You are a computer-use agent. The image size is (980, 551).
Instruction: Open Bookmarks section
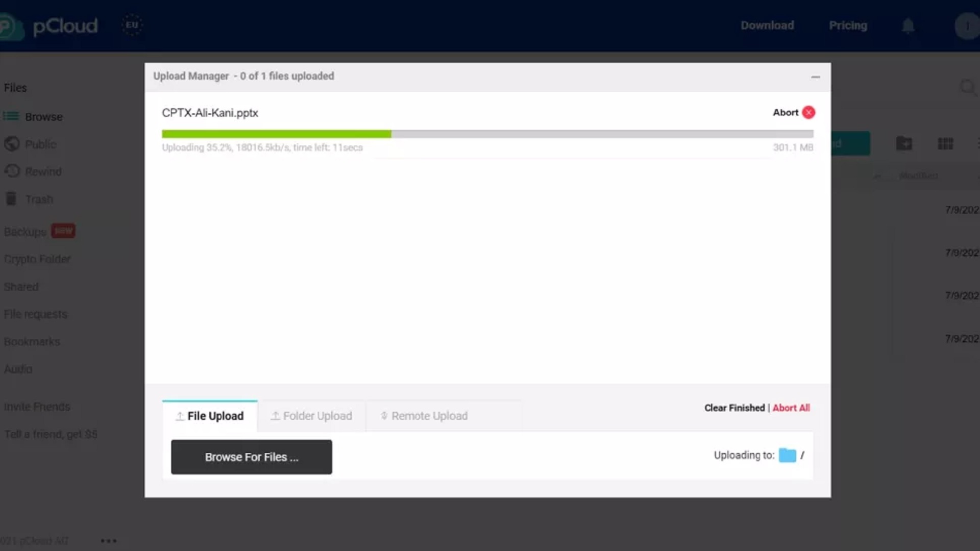[32, 341]
